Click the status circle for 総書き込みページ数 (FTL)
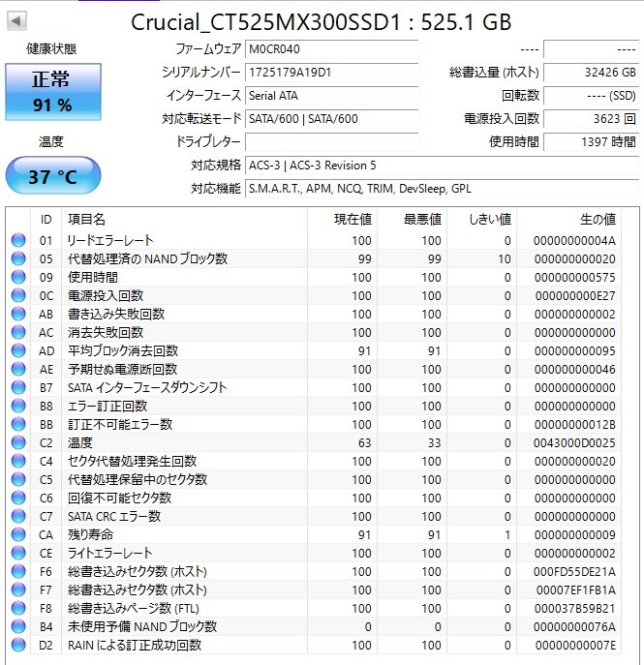644x665 pixels. [18, 608]
